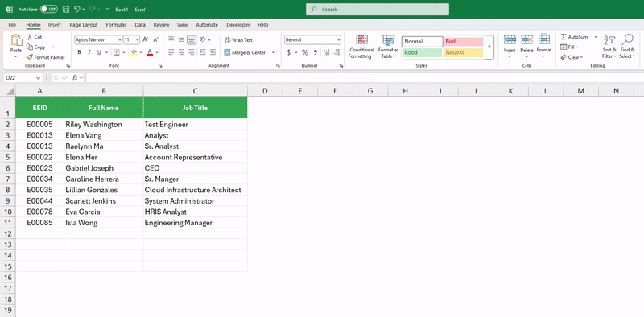Viewport: 644px width, 317px height.
Task: Toggle AutoSave switch
Action: tap(49, 9)
